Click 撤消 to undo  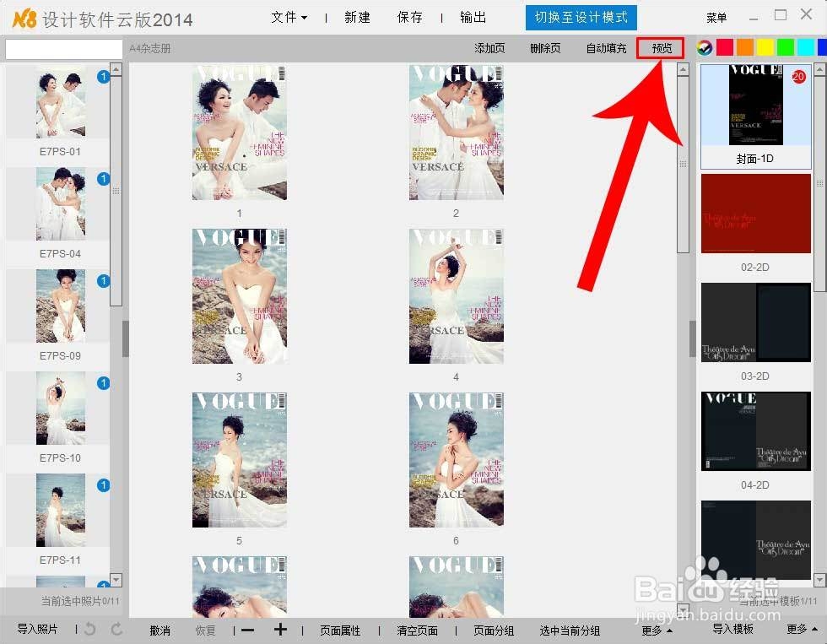pos(159,630)
